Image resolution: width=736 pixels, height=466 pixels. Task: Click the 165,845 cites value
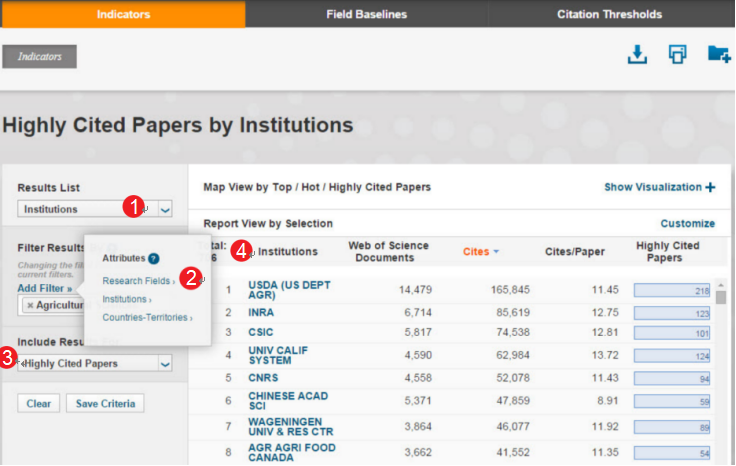pos(510,290)
